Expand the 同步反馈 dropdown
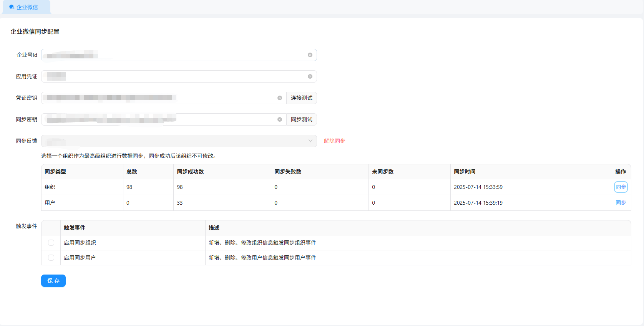This screenshot has height=326, width=644. pyautogui.click(x=179, y=141)
